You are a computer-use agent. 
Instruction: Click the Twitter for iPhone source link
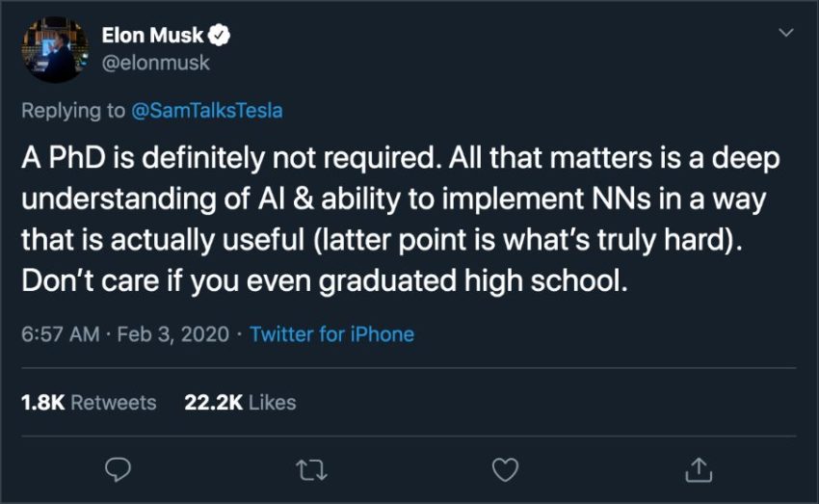331,334
